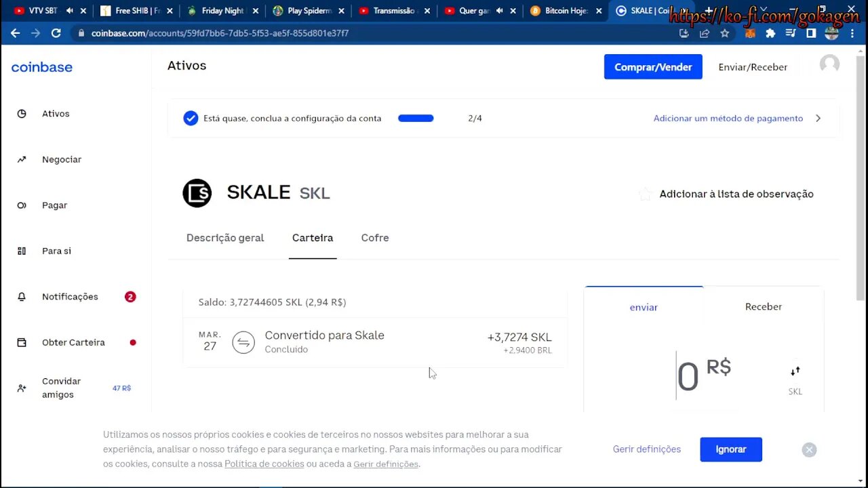Open the Extensions puzzle icon

[x=770, y=33]
